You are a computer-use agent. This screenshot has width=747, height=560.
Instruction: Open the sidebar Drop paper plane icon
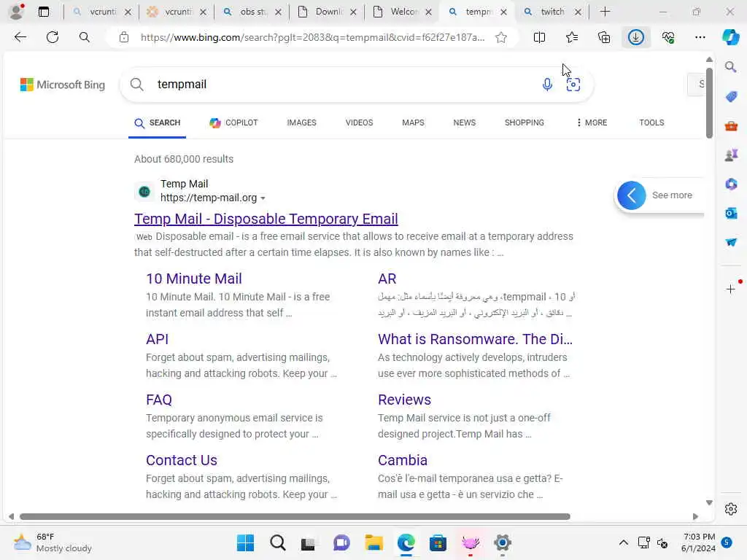pos(731,242)
